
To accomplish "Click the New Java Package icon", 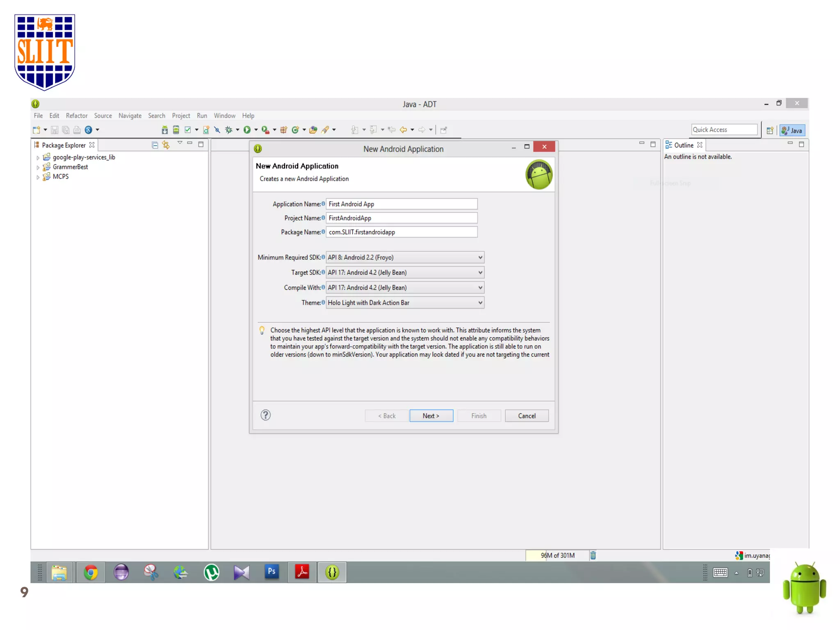I will coord(283,130).
